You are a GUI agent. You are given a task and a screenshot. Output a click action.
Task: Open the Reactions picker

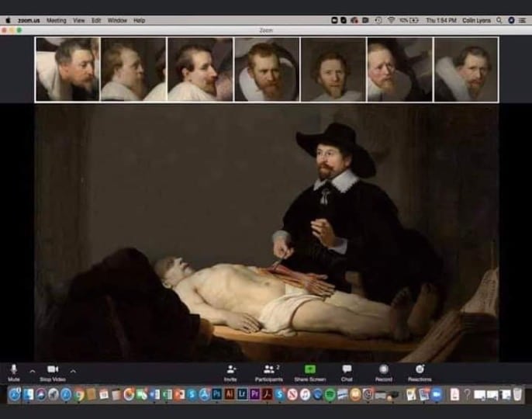pyautogui.click(x=420, y=369)
